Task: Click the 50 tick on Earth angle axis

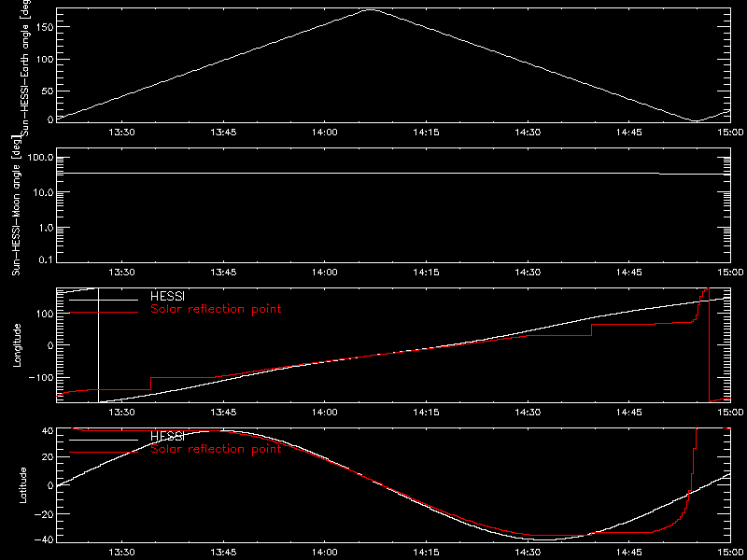Action: point(46,91)
